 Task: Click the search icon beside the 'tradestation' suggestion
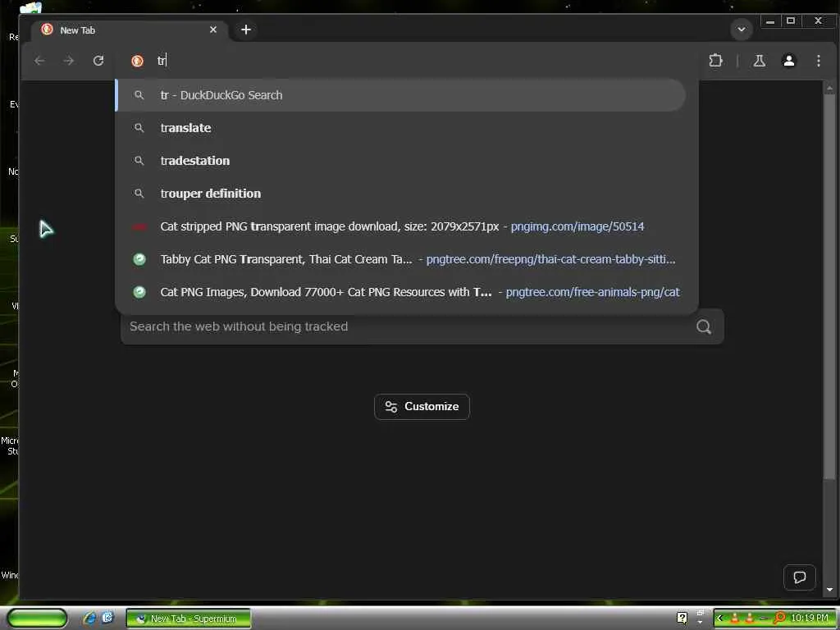(x=139, y=161)
